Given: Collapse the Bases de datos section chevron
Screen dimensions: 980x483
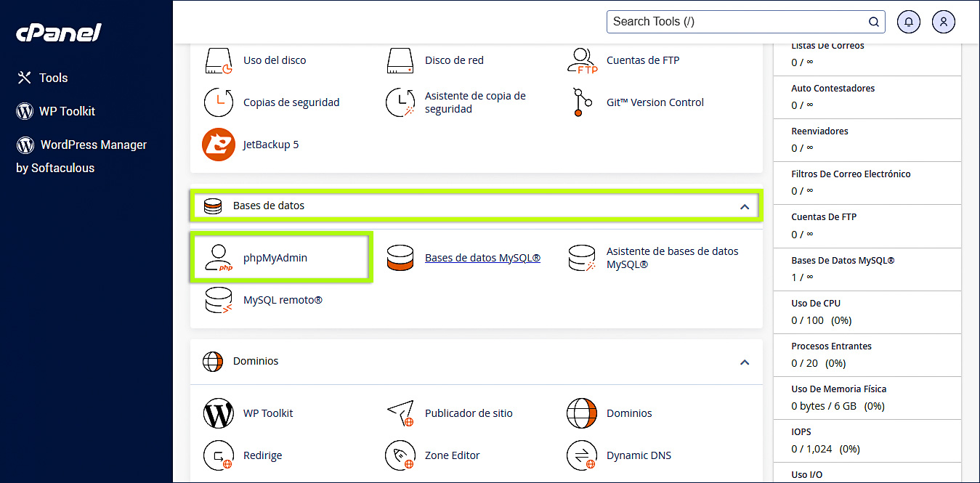Looking at the screenshot, I should [744, 206].
